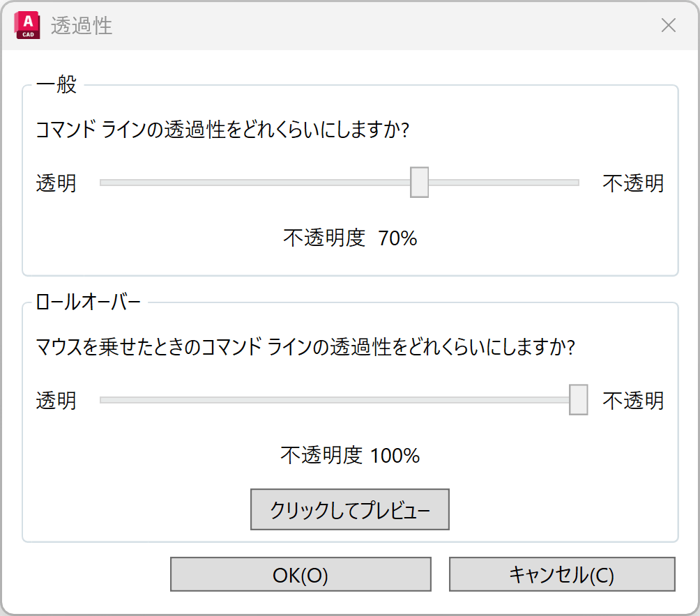Click the 透過性 title text
This screenshot has height=616, width=700.
coord(82,26)
